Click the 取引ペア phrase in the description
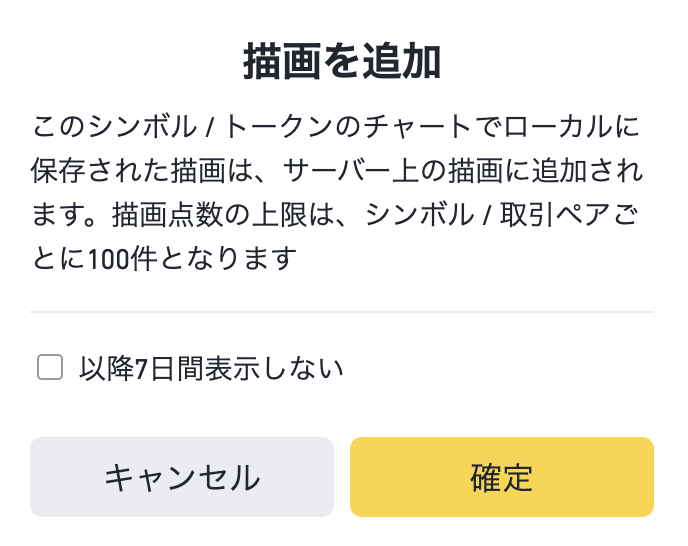 555,214
